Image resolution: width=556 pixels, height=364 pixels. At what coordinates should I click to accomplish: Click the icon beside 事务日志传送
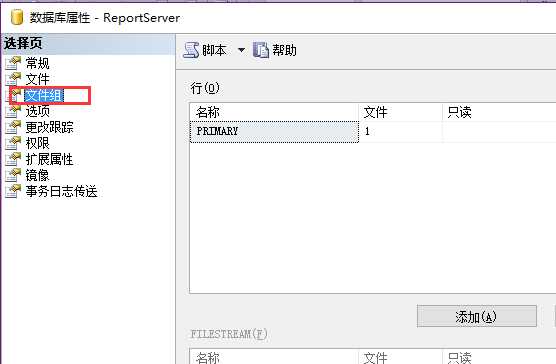coord(13,191)
